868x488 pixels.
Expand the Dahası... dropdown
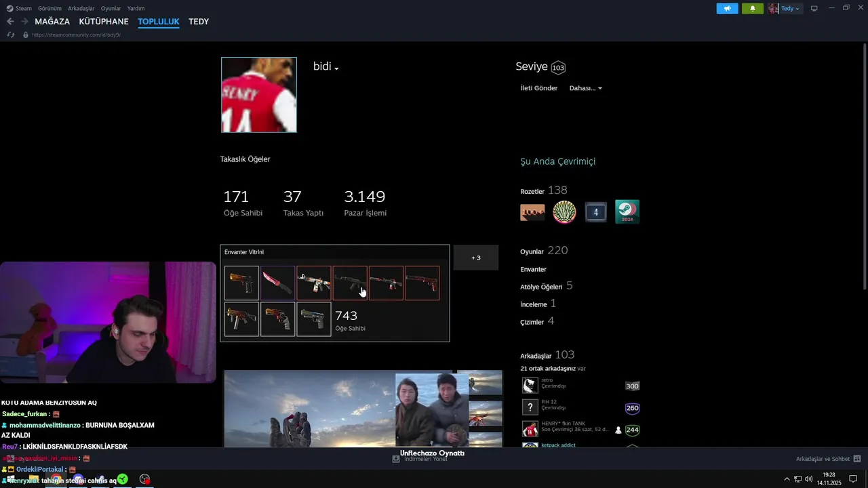[585, 88]
